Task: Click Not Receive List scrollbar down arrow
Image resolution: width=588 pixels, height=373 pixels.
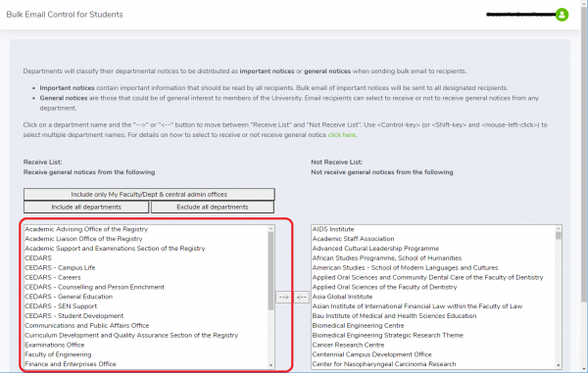Action: click(559, 365)
